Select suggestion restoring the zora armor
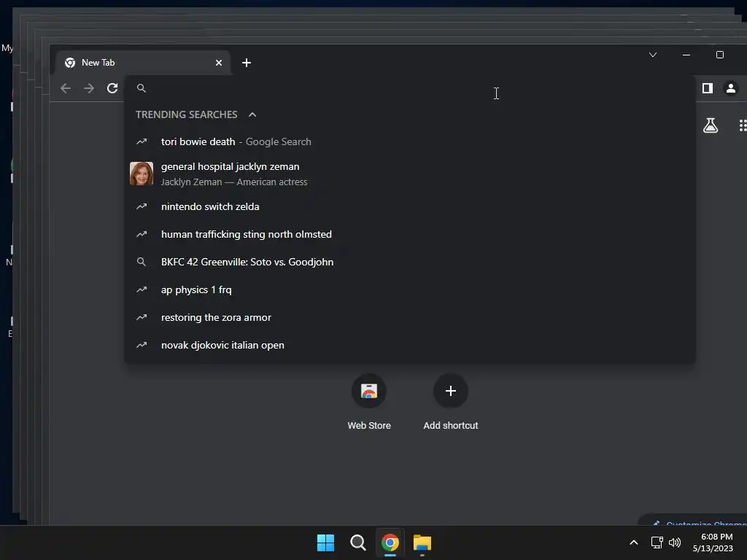This screenshot has height=560, width=747. (x=410, y=317)
